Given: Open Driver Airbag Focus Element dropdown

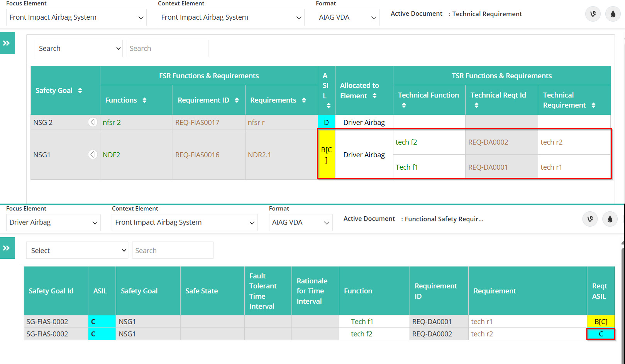Looking at the screenshot, I should pyautogui.click(x=53, y=222).
